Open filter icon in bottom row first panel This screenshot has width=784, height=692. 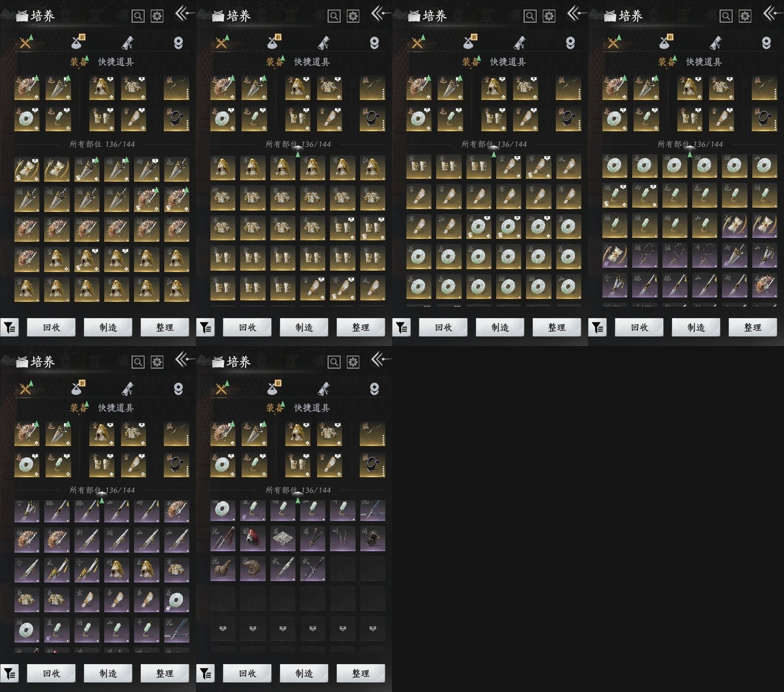click(x=10, y=674)
